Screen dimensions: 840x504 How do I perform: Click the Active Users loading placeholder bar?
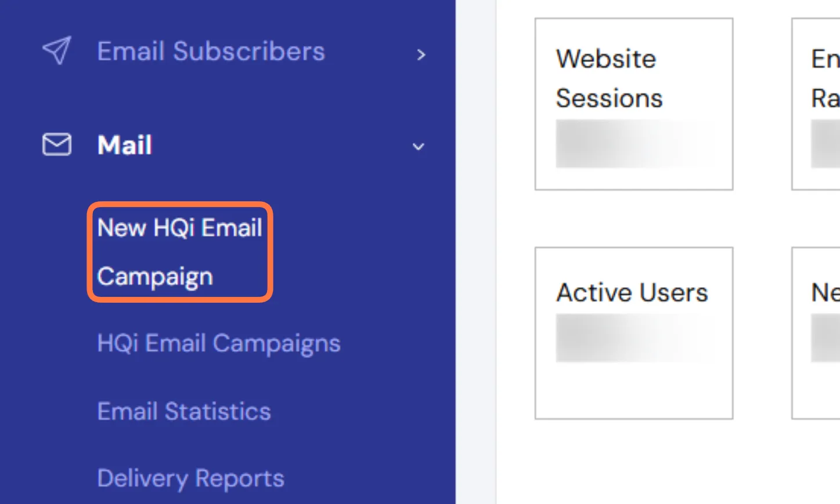(634, 338)
